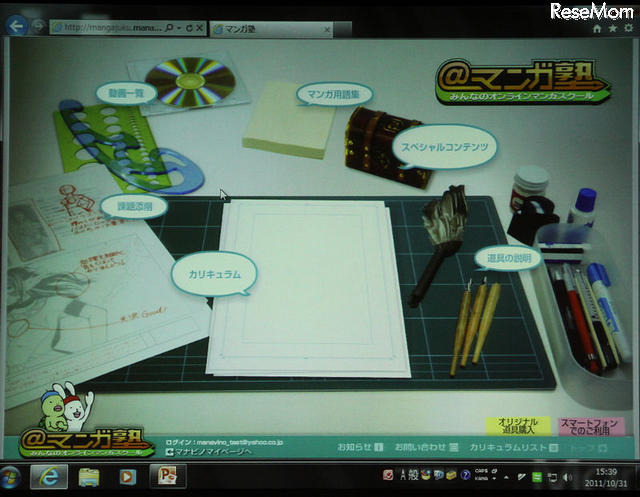Viewport: 640px width, 497px height.
Task: Open the マンガ用語集 speech bubble
Action: [x=334, y=95]
